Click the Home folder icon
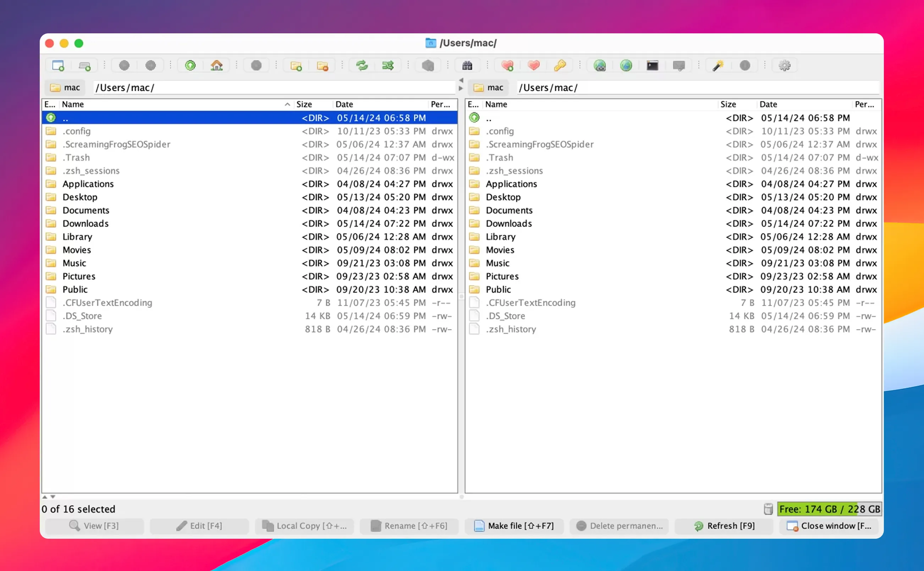Screen dimensions: 924x571 (x=217, y=66)
